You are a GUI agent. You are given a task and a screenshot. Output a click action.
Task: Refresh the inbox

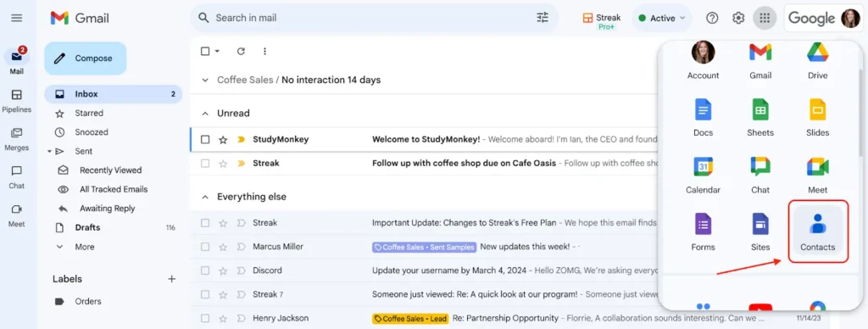pos(241,52)
